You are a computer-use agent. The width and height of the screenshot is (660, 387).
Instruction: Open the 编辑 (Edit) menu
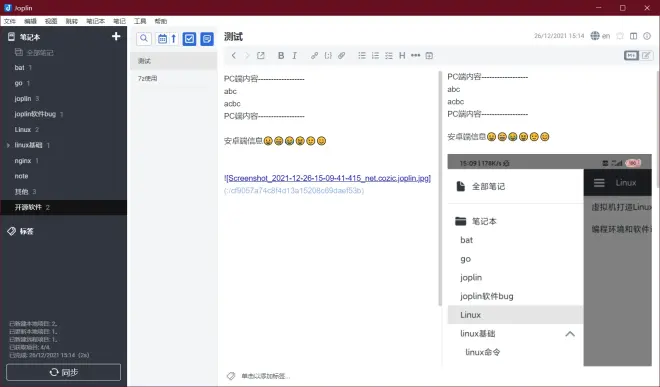30,21
